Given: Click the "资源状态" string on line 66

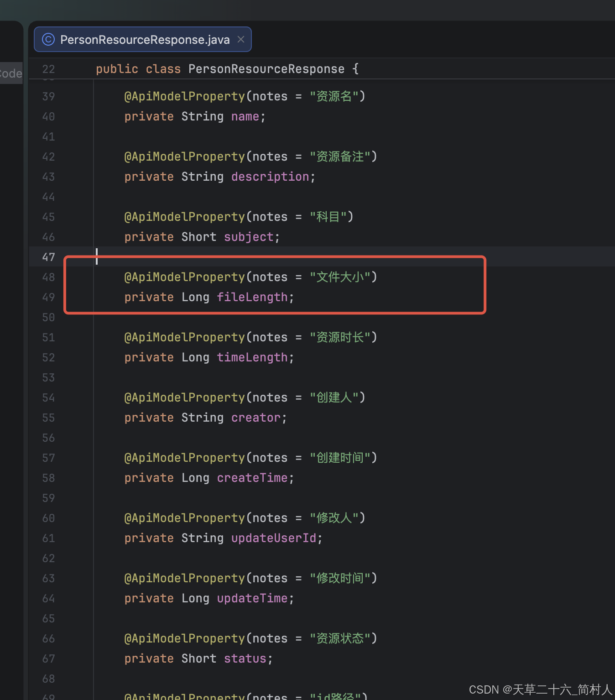Looking at the screenshot, I should coord(340,638).
